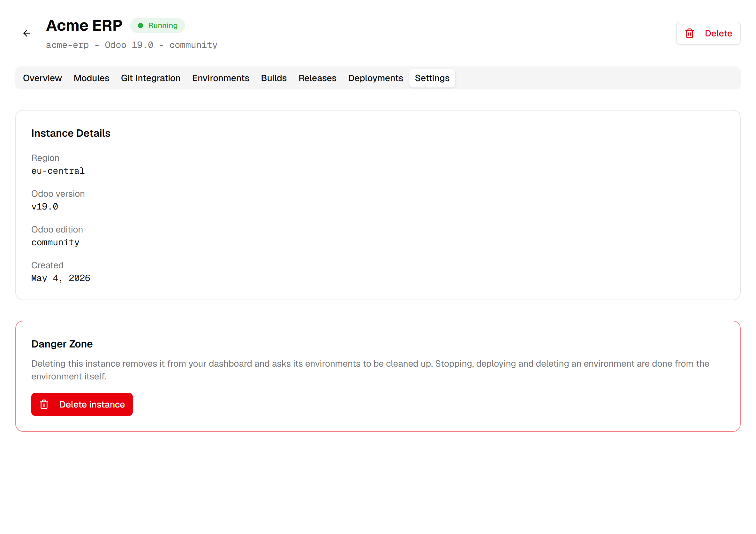Click the Acme ERP title
The height and width of the screenshot is (534, 756).
point(84,25)
